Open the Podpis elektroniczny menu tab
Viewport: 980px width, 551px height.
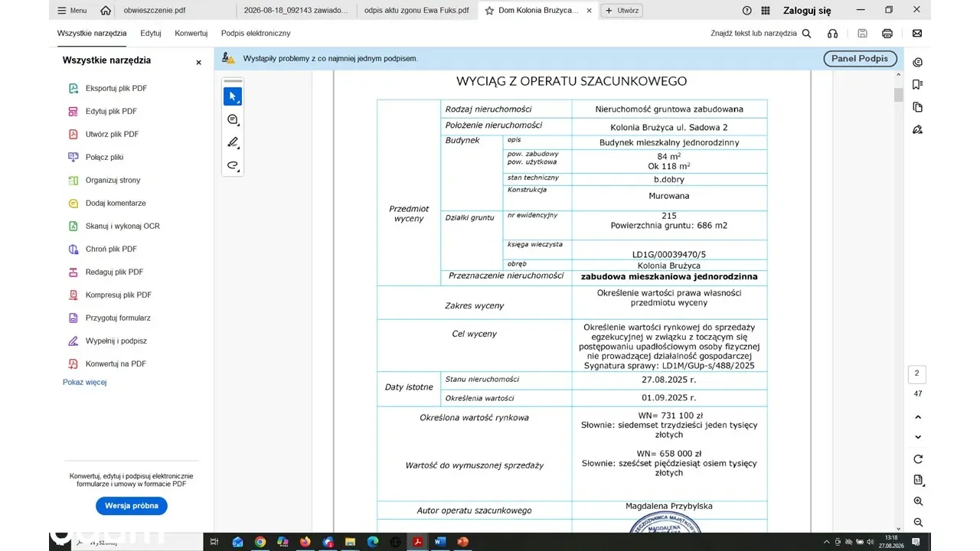[256, 34]
